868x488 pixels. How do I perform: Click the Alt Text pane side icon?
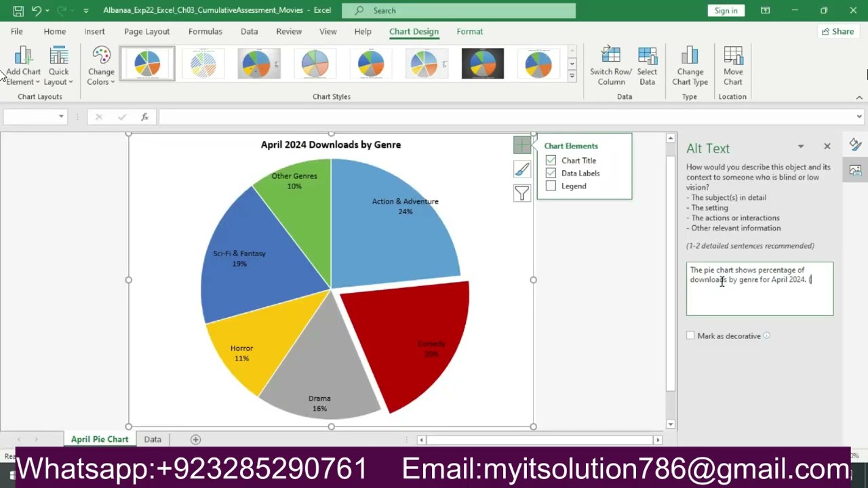click(x=855, y=171)
